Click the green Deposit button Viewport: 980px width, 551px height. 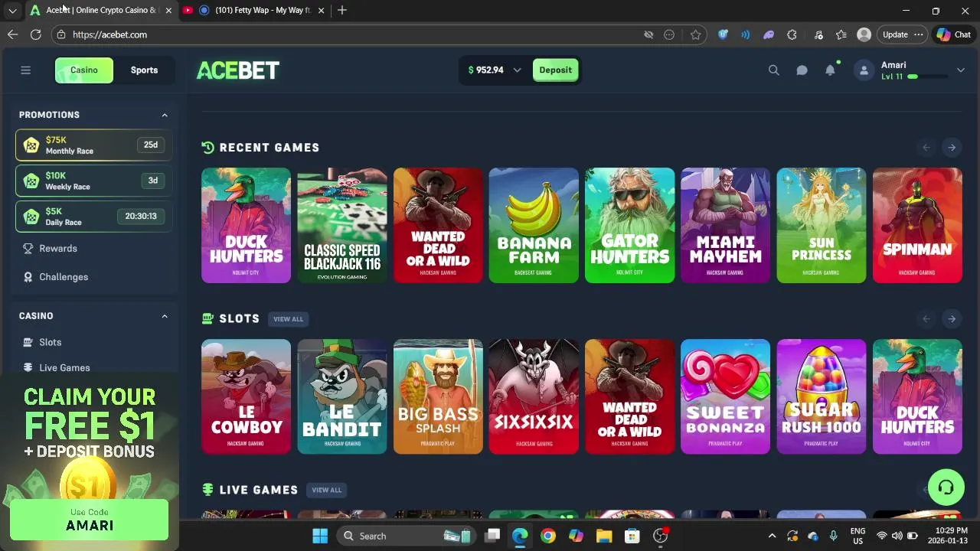(555, 70)
